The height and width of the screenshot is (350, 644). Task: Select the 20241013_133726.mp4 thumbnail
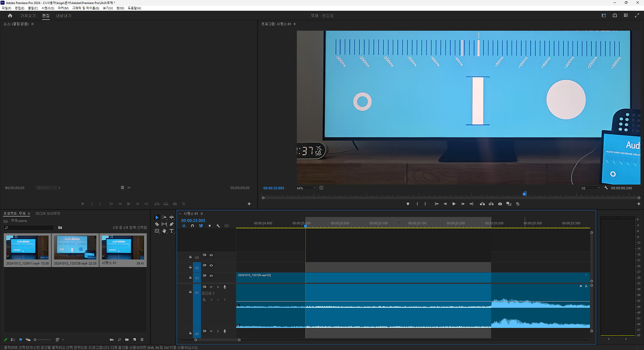pyautogui.click(x=75, y=247)
